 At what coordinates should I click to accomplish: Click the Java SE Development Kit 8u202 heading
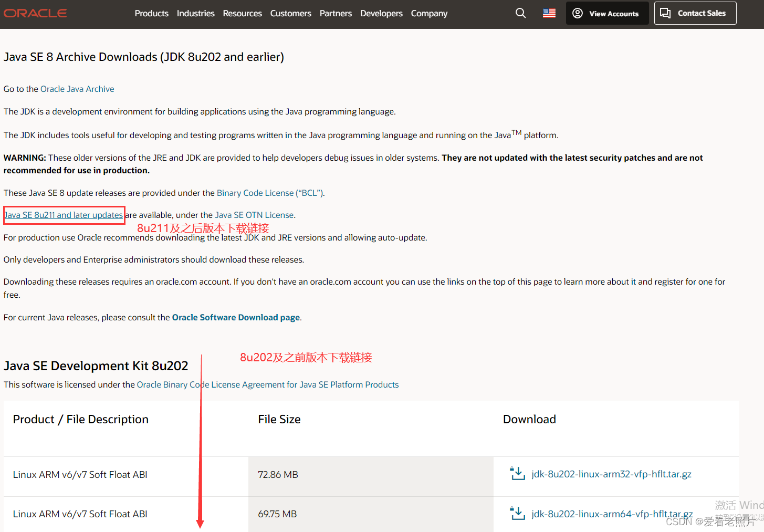click(x=96, y=366)
